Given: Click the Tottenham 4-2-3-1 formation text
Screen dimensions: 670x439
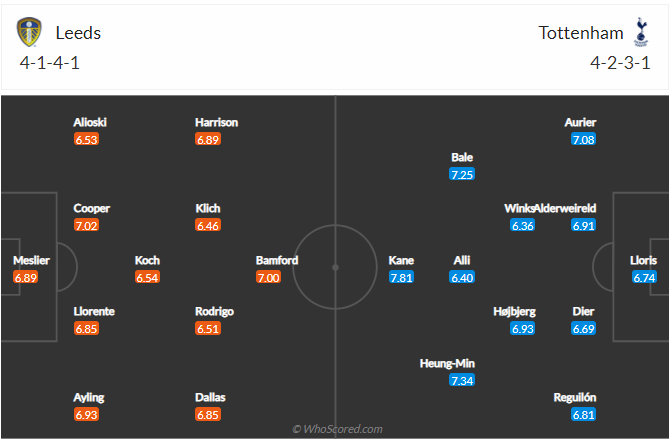Looking at the screenshot, I should pyautogui.click(x=620, y=62).
